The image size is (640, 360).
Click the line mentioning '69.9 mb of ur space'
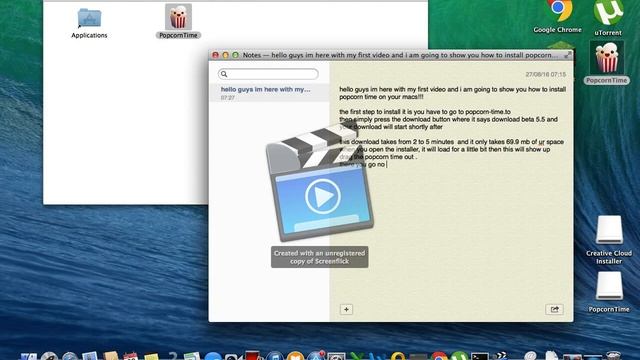coord(451,142)
